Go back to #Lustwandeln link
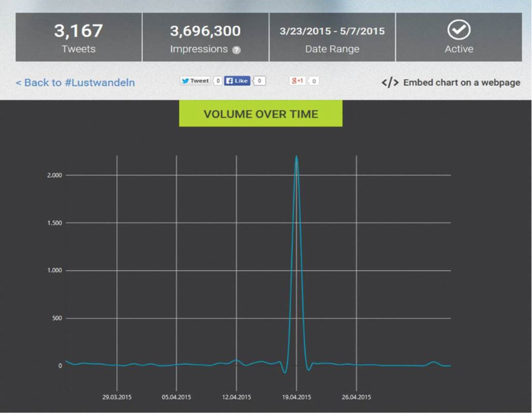This screenshot has width=532, height=414. coord(75,82)
